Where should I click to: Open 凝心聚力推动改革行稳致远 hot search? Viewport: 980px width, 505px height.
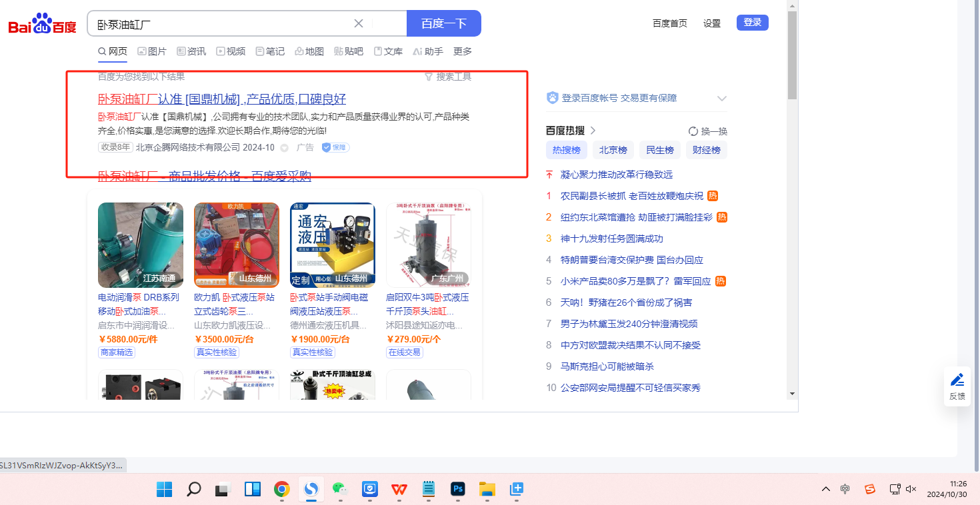click(617, 175)
